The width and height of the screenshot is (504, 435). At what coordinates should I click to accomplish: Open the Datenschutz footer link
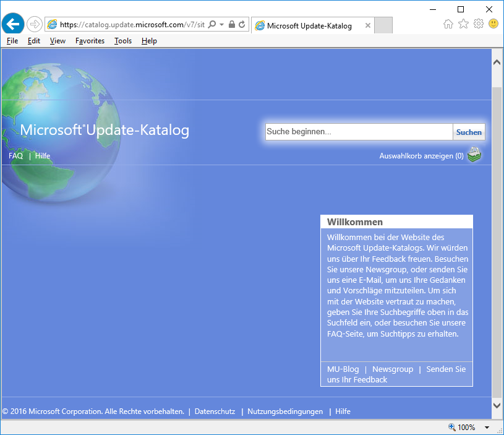pyautogui.click(x=215, y=411)
